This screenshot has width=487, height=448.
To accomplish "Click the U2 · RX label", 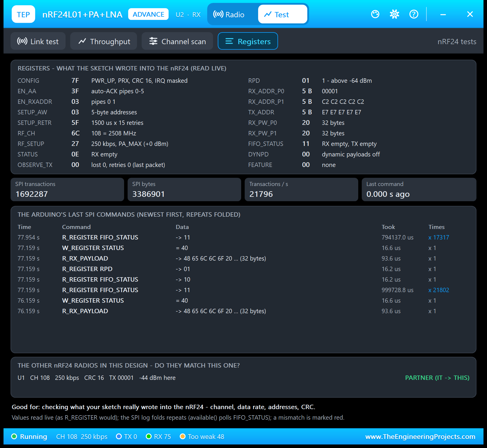I will [x=188, y=15].
